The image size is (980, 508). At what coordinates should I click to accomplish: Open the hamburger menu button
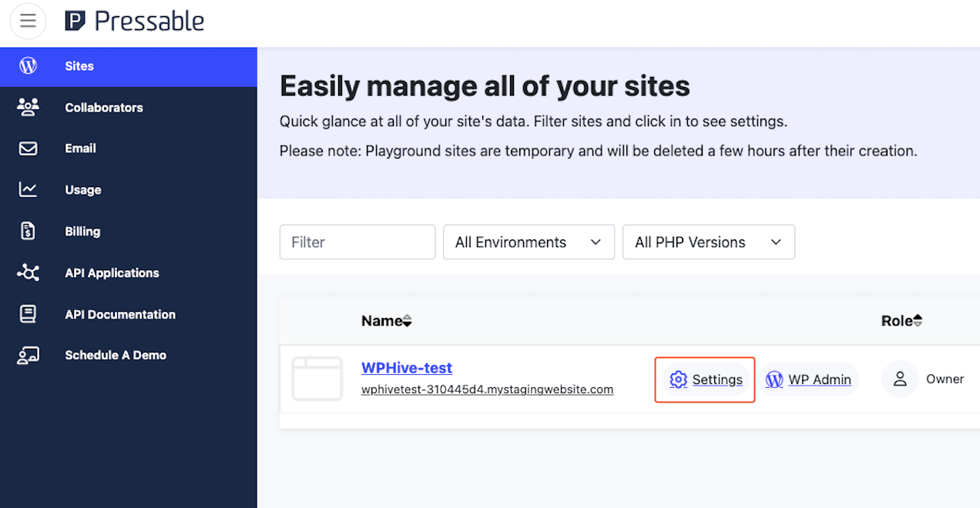click(x=28, y=21)
